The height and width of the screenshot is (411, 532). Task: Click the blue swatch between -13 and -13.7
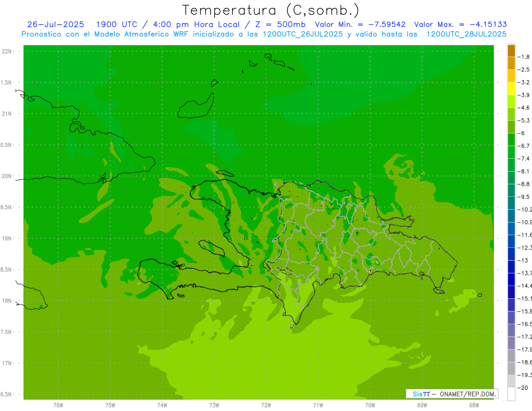point(511,266)
